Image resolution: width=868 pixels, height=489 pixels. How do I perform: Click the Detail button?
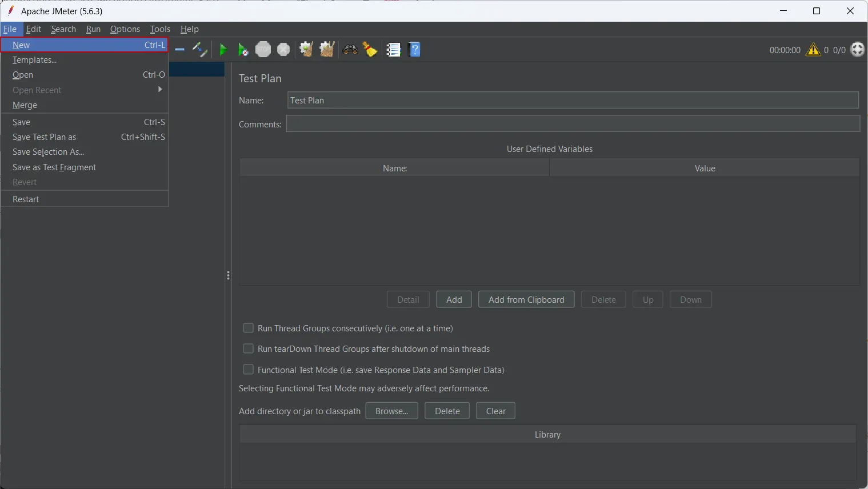coord(408,299)
